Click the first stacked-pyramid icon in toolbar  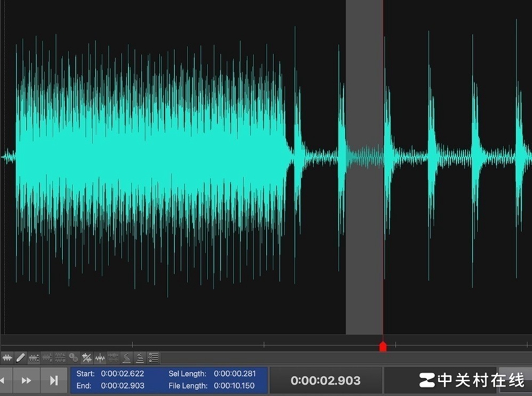tap(126, 358)
